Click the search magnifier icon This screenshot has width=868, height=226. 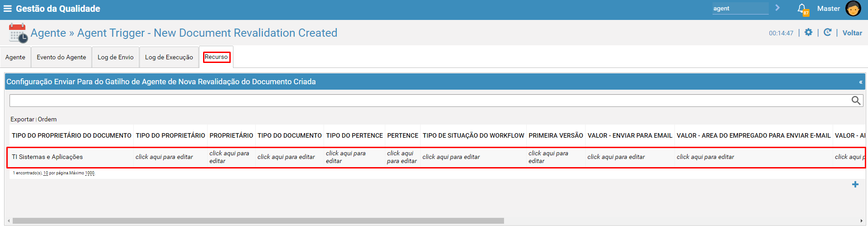(856, 101)
